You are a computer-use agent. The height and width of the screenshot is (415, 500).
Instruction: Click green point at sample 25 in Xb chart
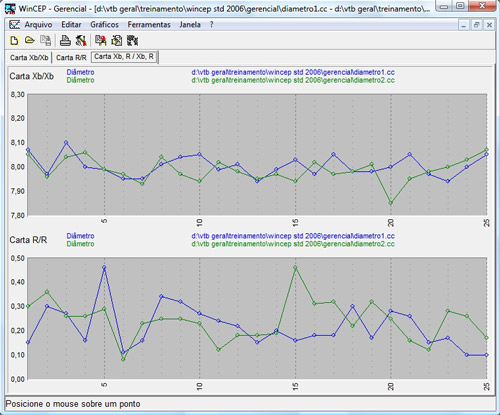click(x=487, y=150)
